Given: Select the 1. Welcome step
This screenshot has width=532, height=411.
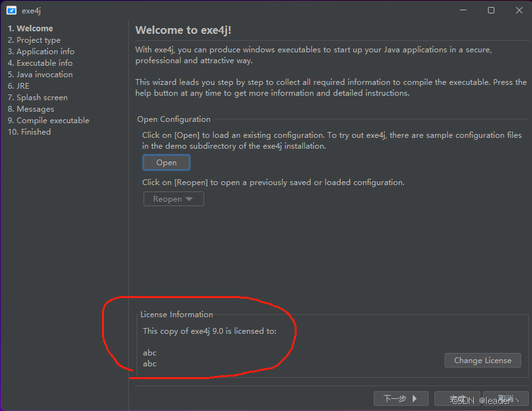Looking at the screenshot, I should click(x=30, y=29).
